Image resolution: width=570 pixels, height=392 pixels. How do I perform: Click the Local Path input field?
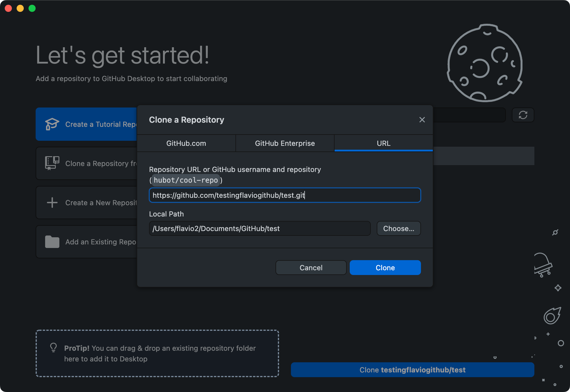tap(259, 228)
